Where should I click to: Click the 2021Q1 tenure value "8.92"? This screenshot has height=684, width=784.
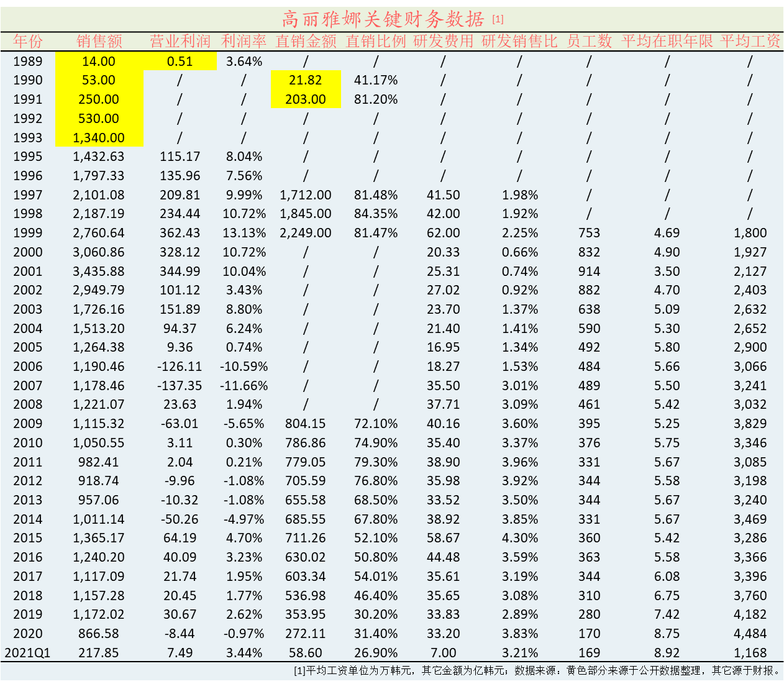(x=667, y=653)
